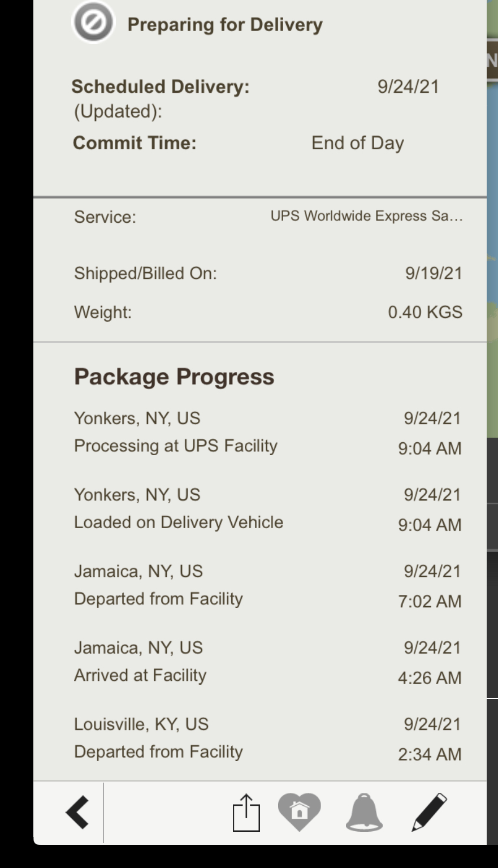Tap the Scheduled Delivery date 9/24/21
This screenshot has width=498, height=868.
408,87
